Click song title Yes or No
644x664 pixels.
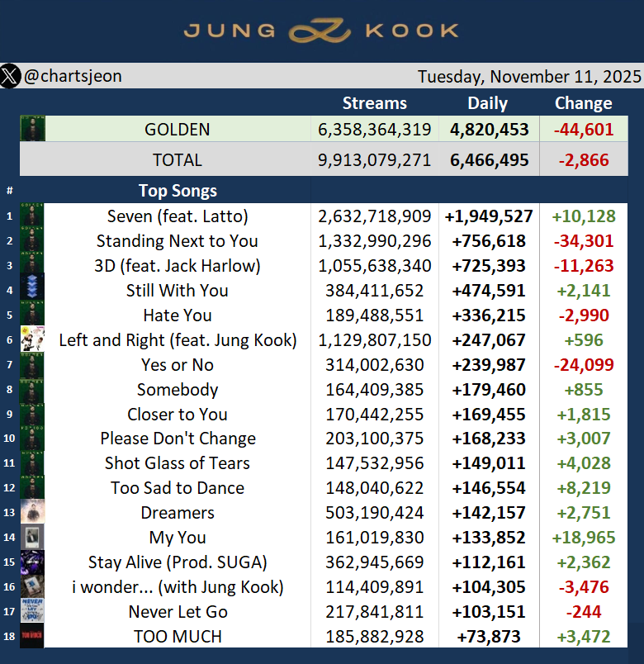tap(178, 364)
